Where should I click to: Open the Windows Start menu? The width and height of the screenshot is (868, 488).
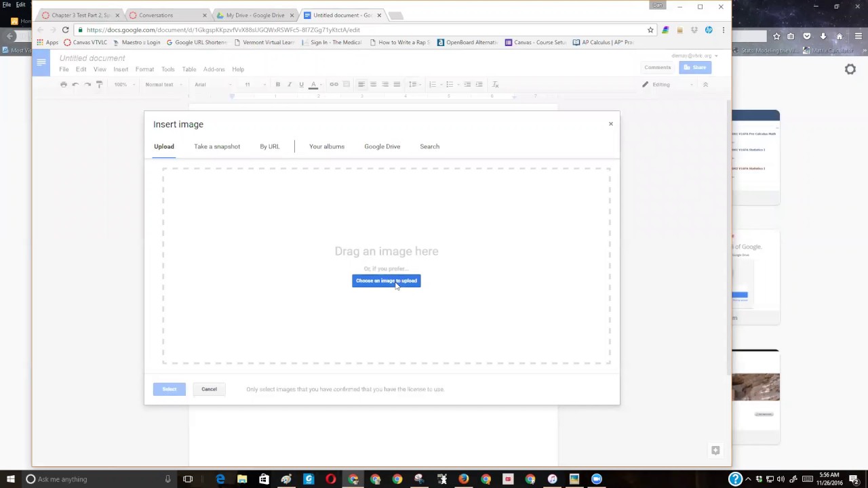point(10,479)
